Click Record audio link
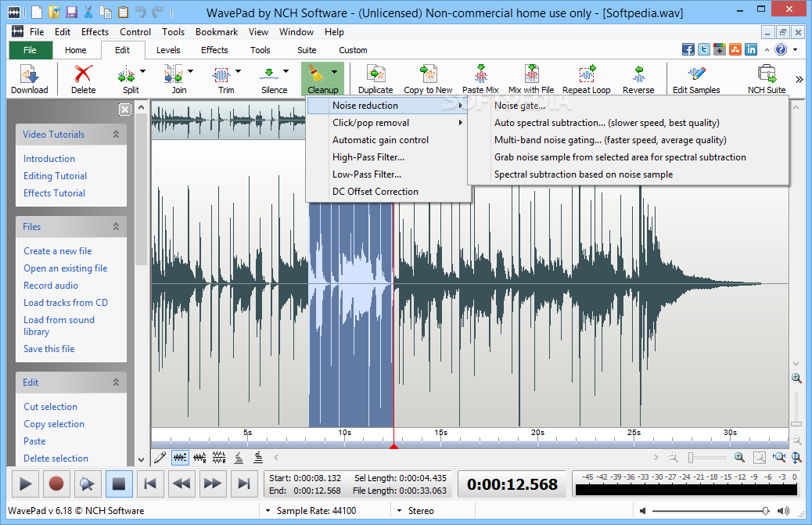The width and height of the screenshot is (812, 525). [51, 286]
